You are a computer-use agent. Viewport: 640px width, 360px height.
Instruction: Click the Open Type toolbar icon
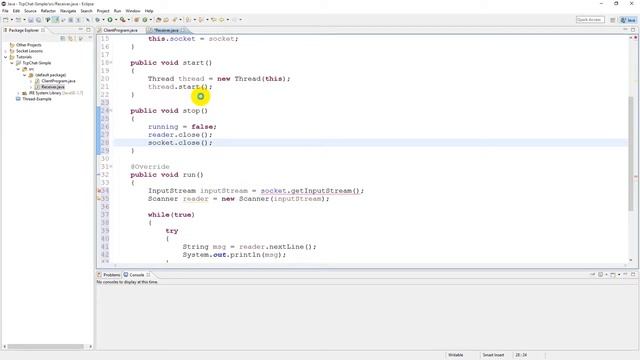coord(158,20)
